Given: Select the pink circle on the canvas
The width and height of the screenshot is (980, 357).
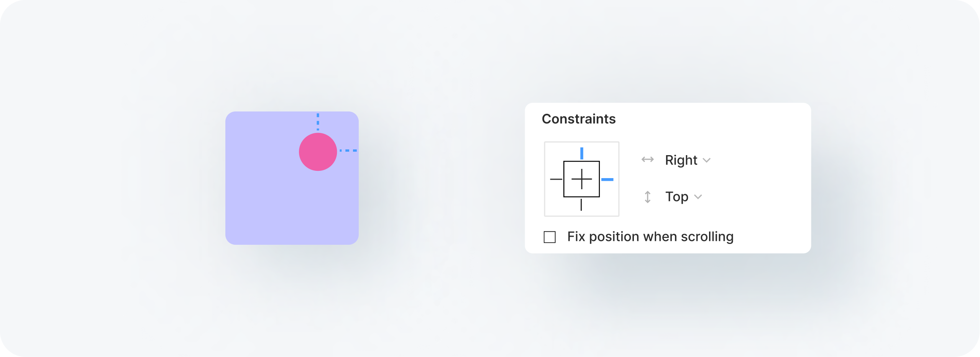Looking at the screenshot, I should point(318,152).
